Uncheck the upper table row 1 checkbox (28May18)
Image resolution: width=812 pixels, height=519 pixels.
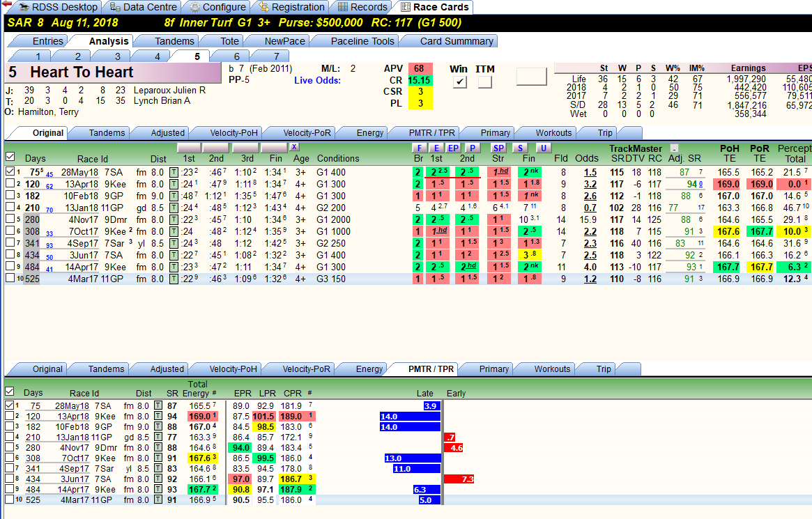tap(10, 172)
